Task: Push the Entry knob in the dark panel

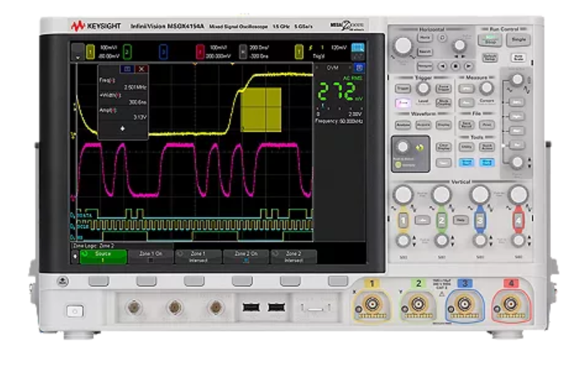Action: 403,147
